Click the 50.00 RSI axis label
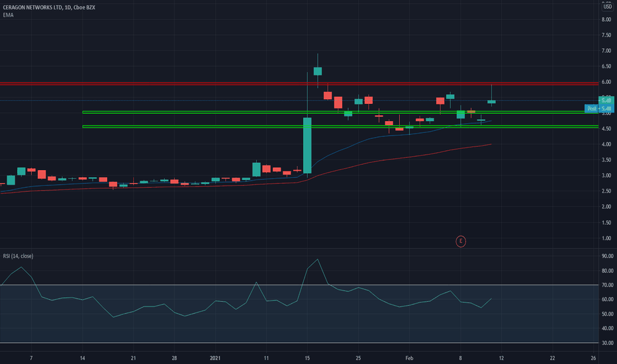Image resolution: width=617 pixels, height=364 pixels. pyautogui.click(x=607, y=314)
